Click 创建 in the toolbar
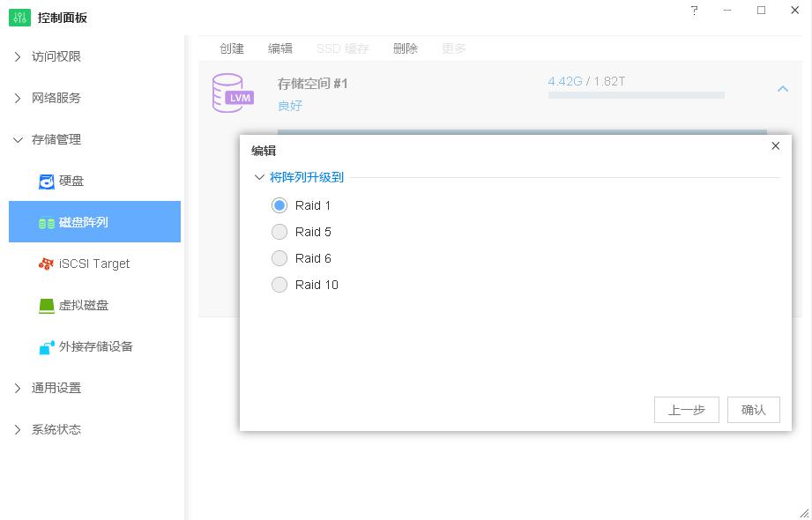812x520 pixels. pos(232,49)
